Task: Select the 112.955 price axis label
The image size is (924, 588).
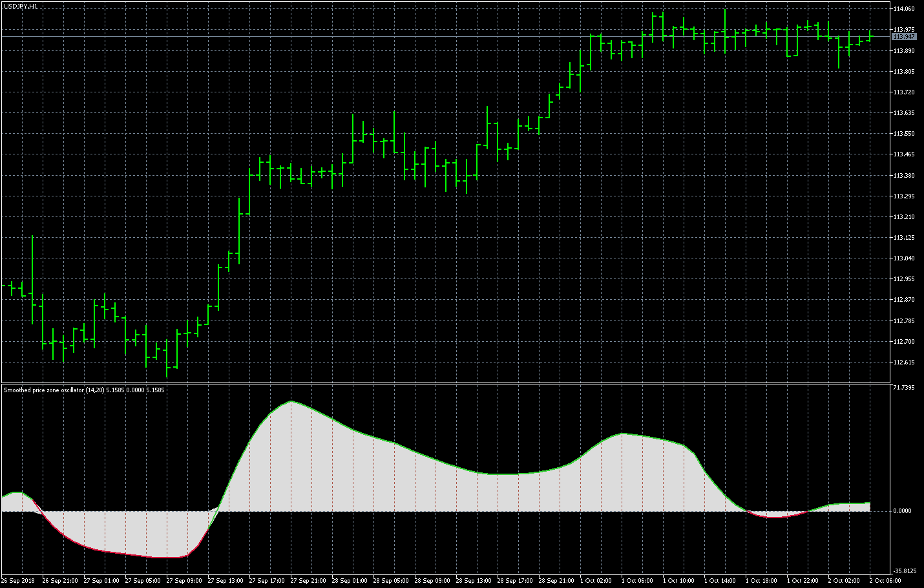Action: click(x=904, y=279)
